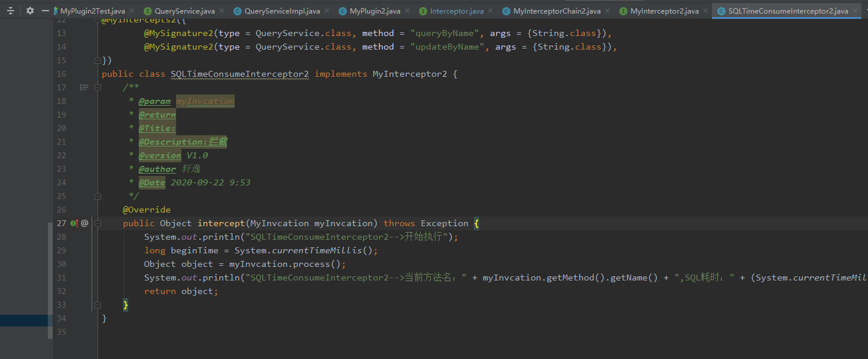Open the tool window gear settings
Image resolution: width=868 pixels, height=359 pixels.
(x=30, y=11)
